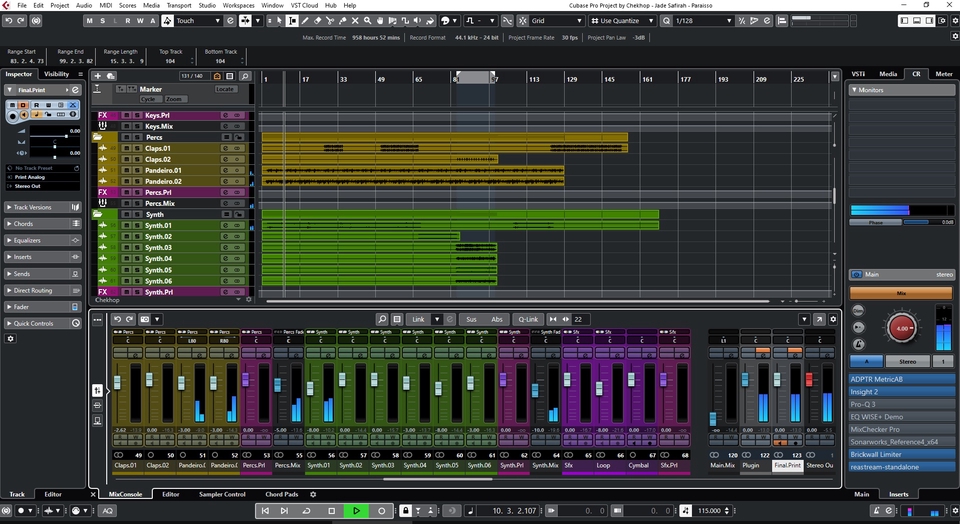960x524 pixels.
Task: Click the Iterative Quantize Q icon
Action: click(666, 20)
